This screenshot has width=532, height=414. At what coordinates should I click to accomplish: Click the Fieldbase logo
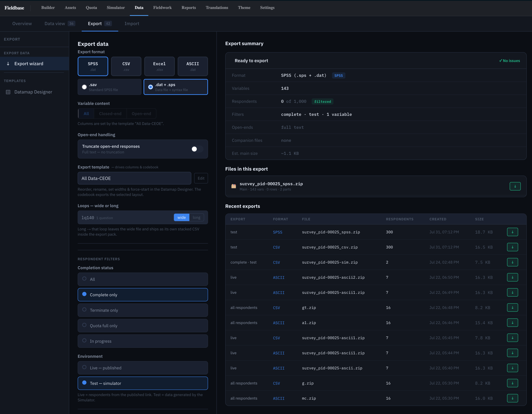click(x=14, y=8)
